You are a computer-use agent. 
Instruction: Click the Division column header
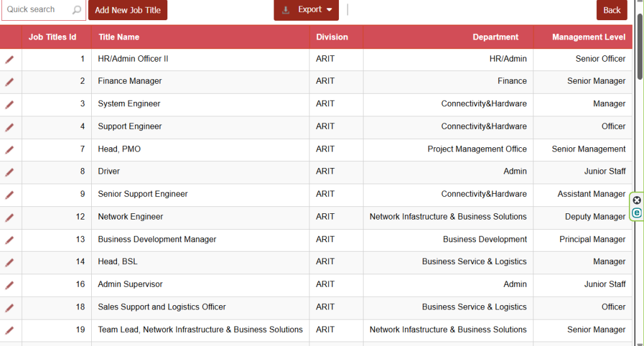pyautogui.click(x=332, y=37)
